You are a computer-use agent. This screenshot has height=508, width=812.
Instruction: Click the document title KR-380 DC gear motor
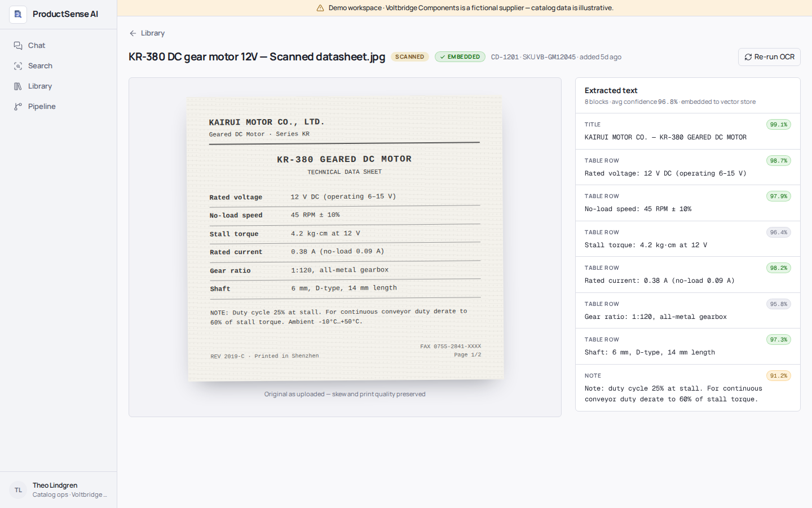[x=257, y=57]
